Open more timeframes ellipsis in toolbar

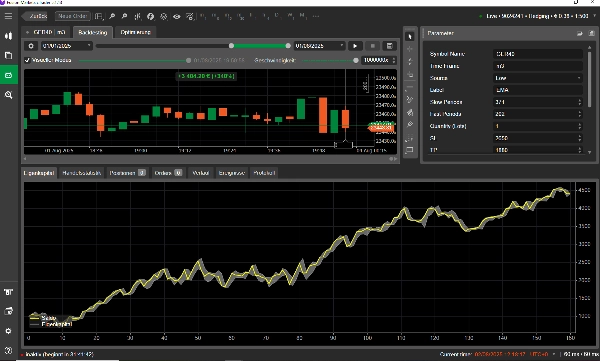pos(316,16)
